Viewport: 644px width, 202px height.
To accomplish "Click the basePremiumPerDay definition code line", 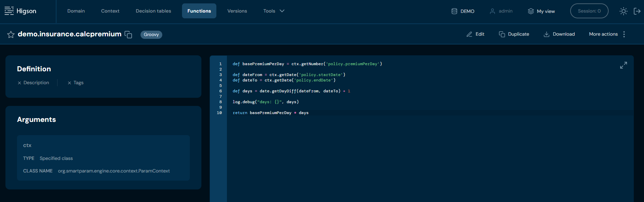I will (307, 64).
